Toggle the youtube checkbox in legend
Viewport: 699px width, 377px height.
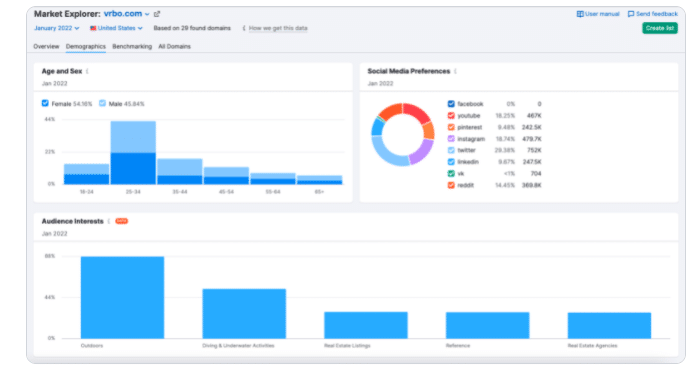click(x=451, y=115)
